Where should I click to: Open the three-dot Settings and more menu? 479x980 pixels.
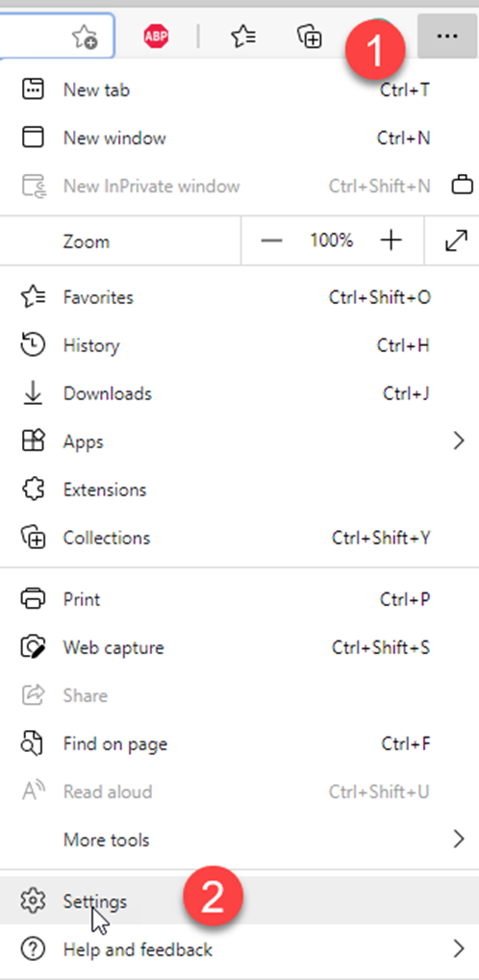tap(447, 37)
